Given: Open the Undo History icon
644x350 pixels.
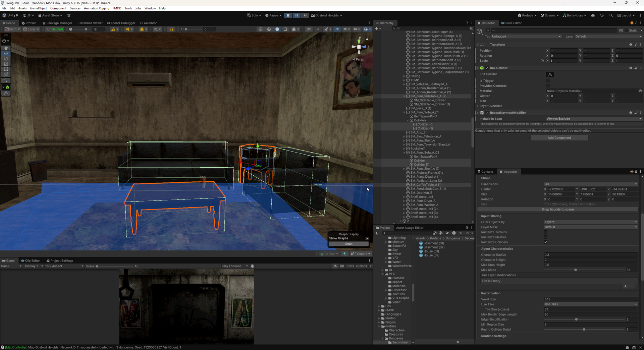Looking at the screenshot, I should 602,15.
